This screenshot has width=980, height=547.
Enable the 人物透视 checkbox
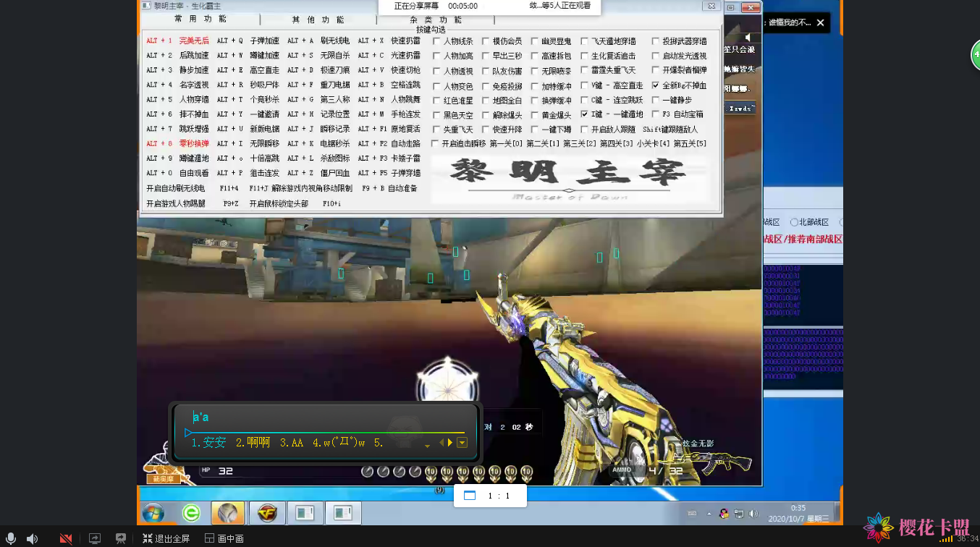tap(436, 71)
